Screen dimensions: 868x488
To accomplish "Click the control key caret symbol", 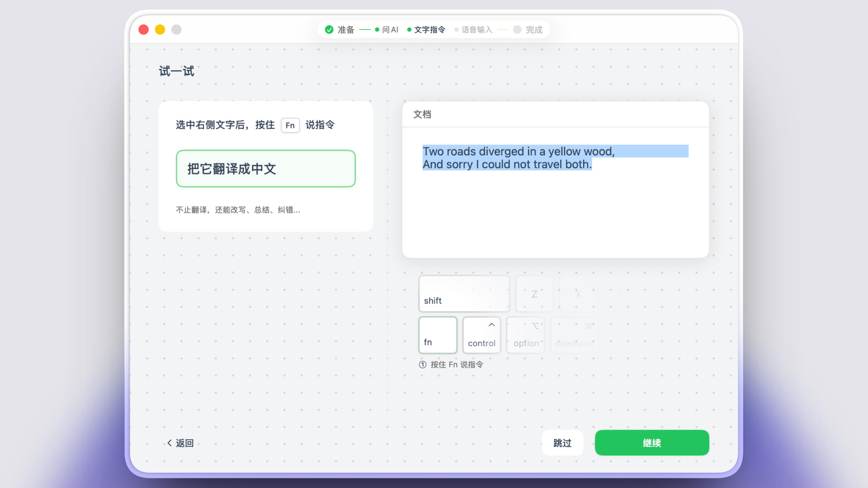I will (491, 325).
